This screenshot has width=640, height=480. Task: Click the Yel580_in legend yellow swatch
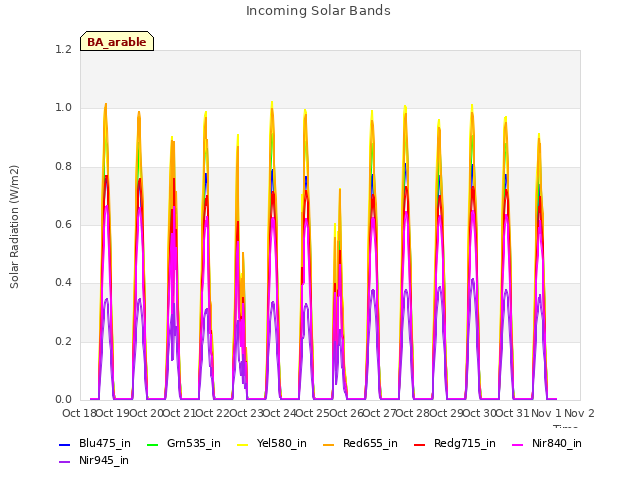pyautogui.click(x=242, y=444)
